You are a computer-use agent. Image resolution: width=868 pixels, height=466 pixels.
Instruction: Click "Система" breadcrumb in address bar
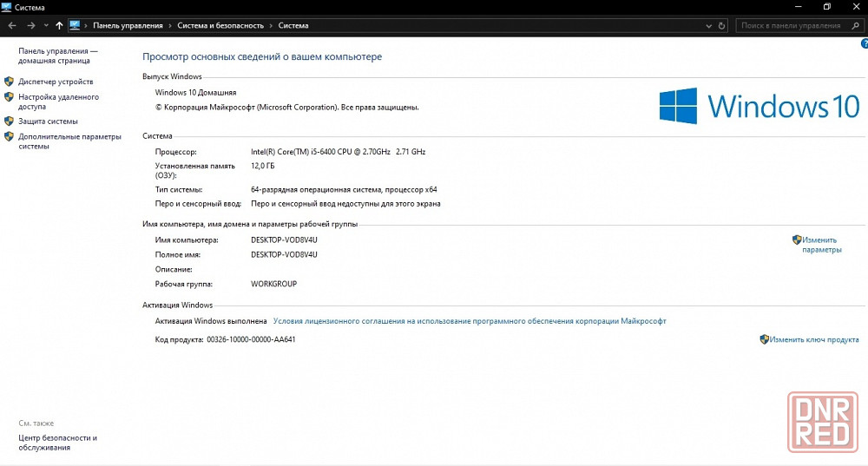pos(293,25)
